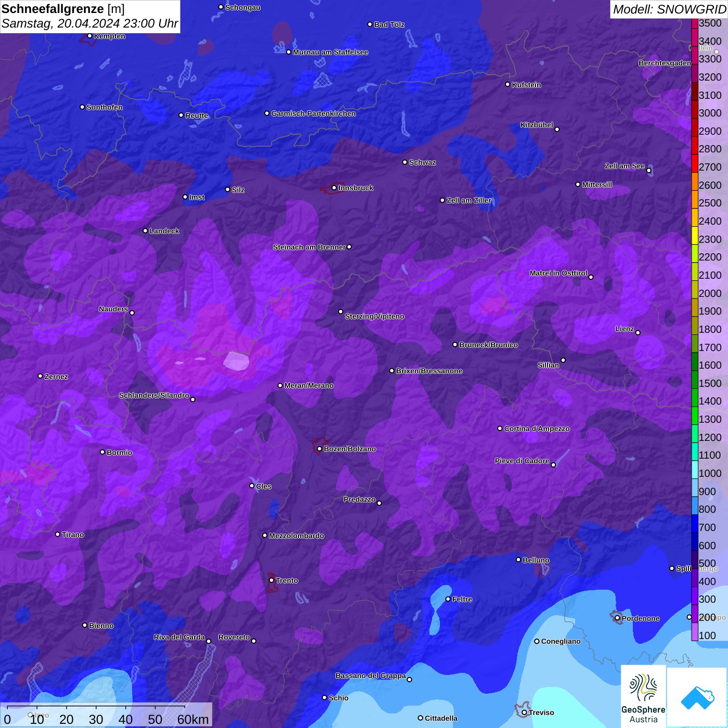Click the Meran/Merano label
728x728 pixels.
[x=309, y=385]
